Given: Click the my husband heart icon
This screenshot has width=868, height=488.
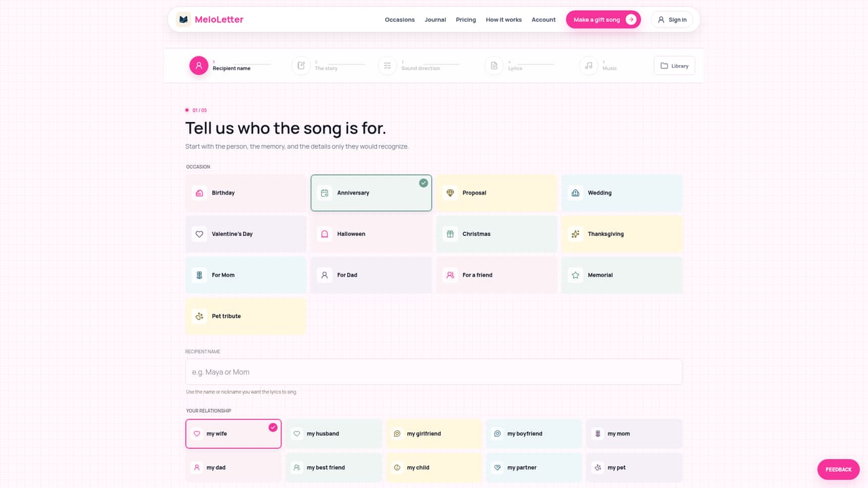Looking at the screenshot, I should (296, 434).
